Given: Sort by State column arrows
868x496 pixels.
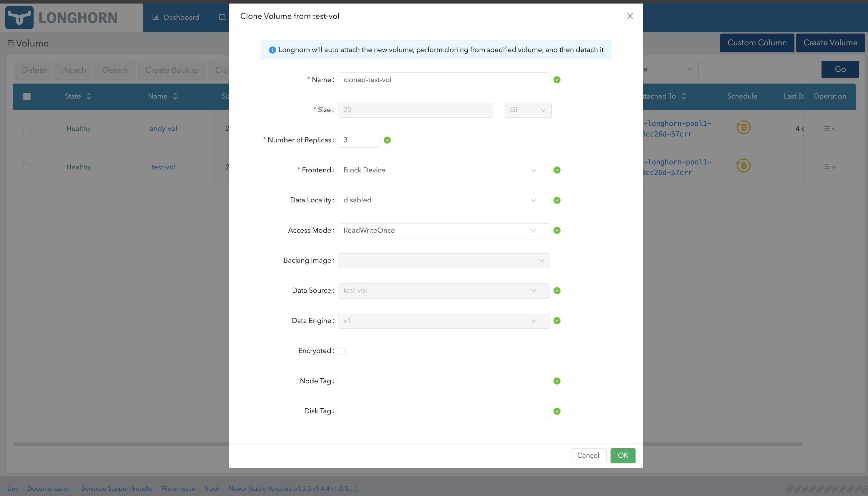Looking at the screenshot, I should [x=89, y=96].
